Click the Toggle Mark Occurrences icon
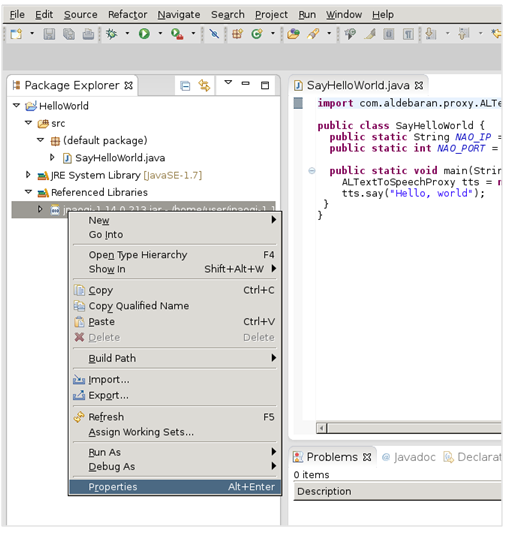The image size is (505, 539). 369,34
